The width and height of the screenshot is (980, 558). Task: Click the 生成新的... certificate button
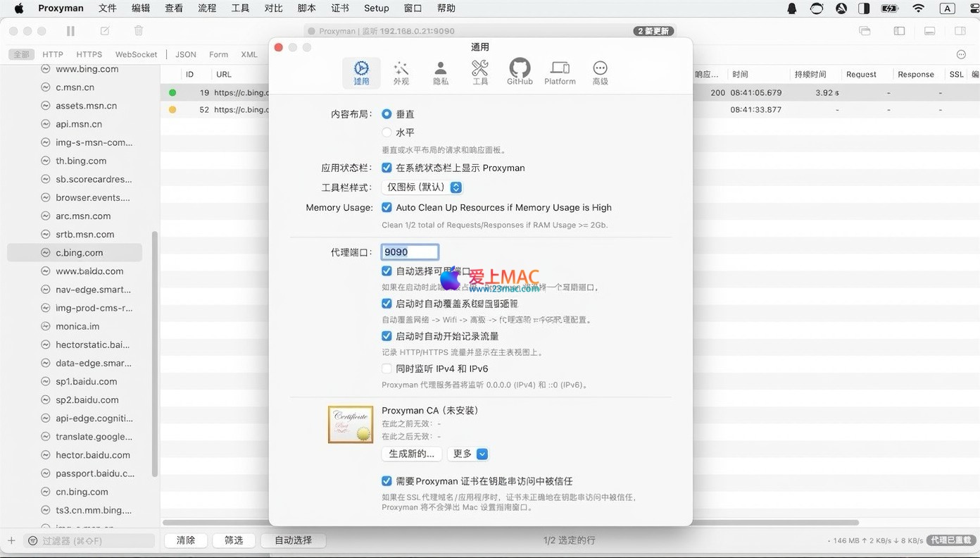pyautogui.click(x=412, y=454)
